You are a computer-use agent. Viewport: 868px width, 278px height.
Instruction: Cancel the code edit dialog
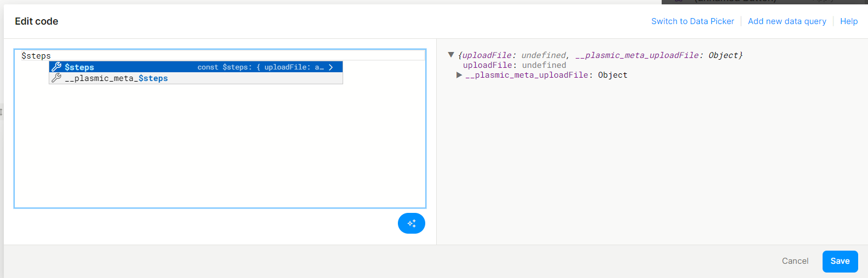[x=795, y=261]
